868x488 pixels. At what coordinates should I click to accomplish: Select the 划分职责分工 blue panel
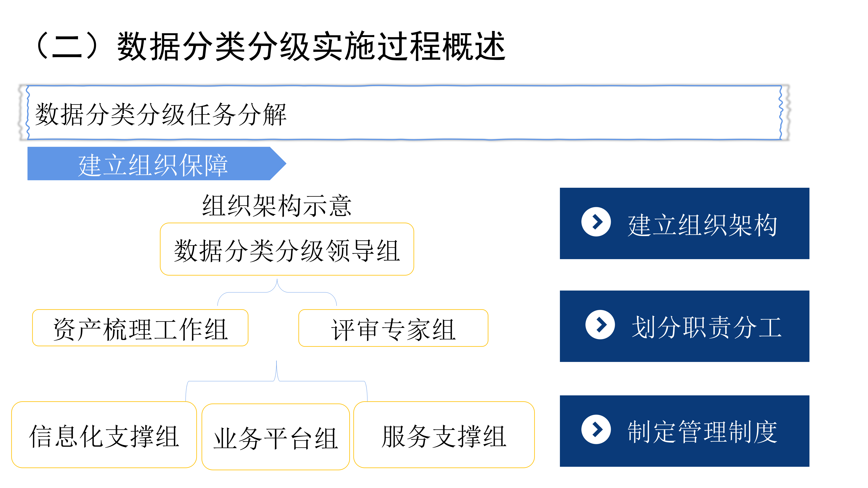point(684,326)
